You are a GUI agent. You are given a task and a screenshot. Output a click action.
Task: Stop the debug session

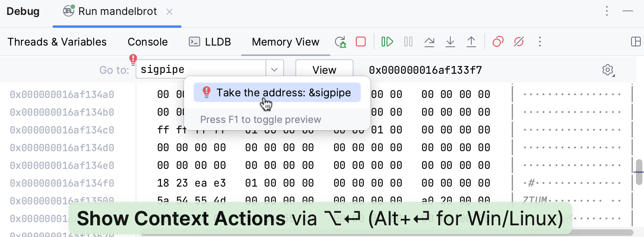(361, 42)
